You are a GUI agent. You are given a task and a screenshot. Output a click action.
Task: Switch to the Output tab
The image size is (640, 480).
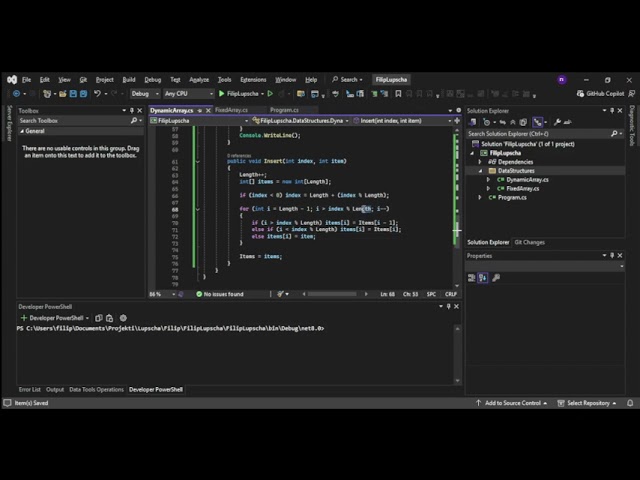click(55, 389)
